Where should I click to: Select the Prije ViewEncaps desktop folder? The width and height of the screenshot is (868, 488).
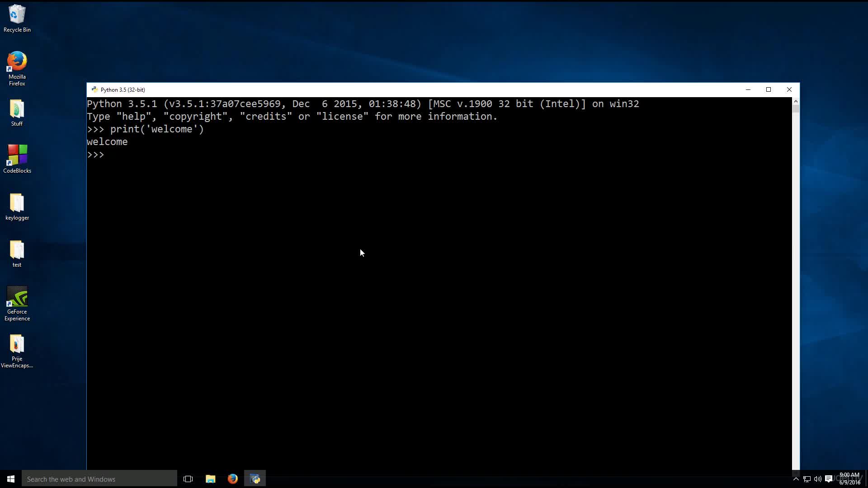[17, 352]
